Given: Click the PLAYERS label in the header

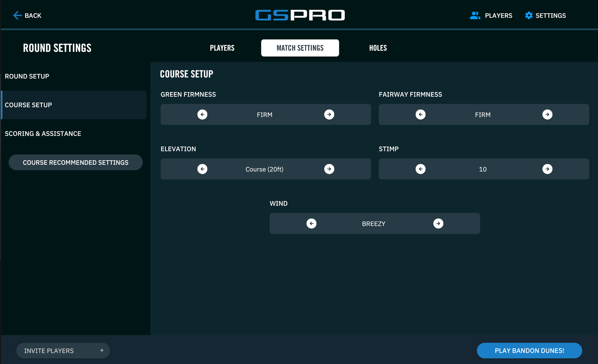Looking at the screenshot, I should tap(498, 16).
